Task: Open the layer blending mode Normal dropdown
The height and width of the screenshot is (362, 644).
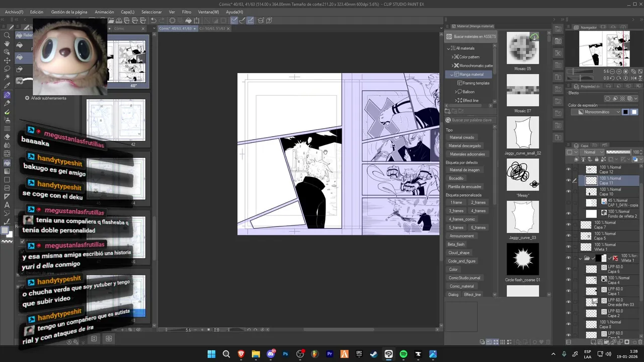Action: pos(592,152)
